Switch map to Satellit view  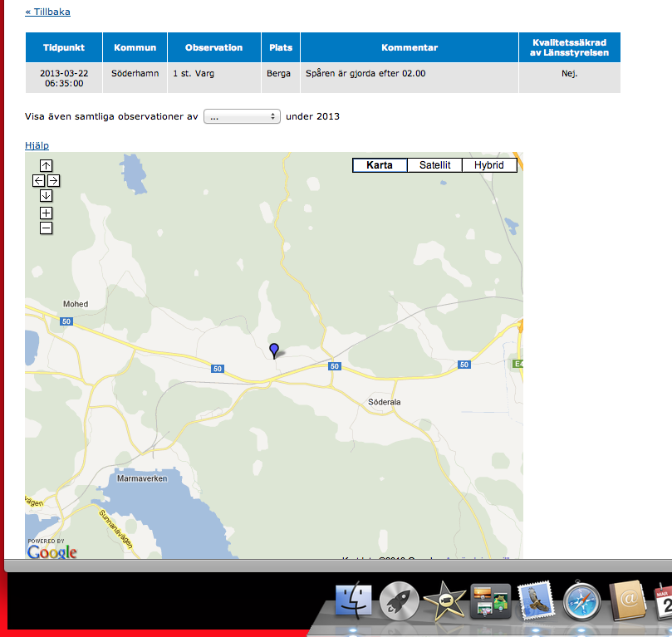click(x=434, y=165)
